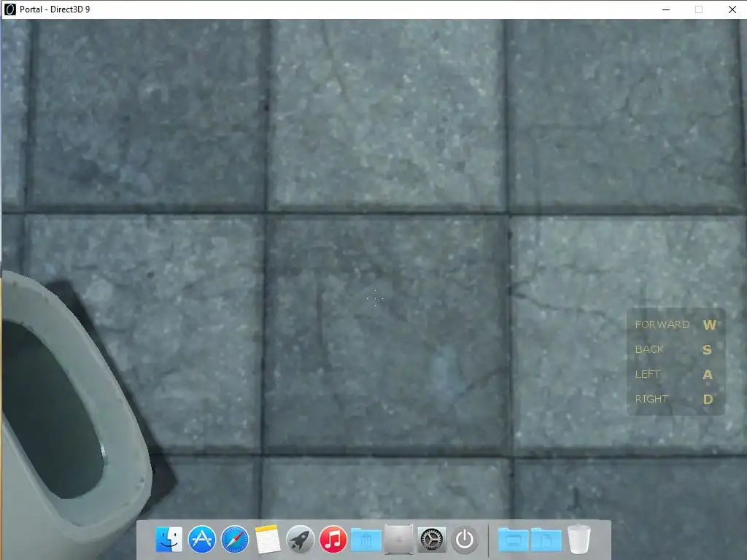
Task: Click the LEFT hint label
Action: click(648, 374)
